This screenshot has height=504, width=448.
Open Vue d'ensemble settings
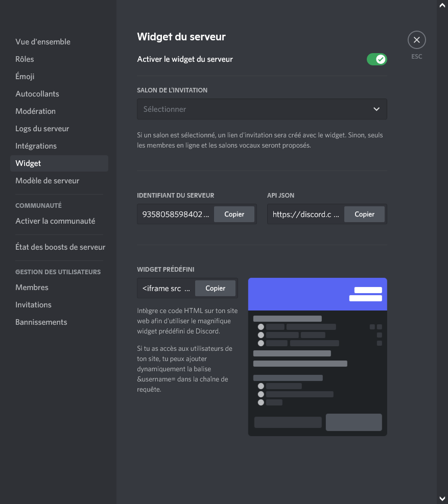(x=43, y=42)
